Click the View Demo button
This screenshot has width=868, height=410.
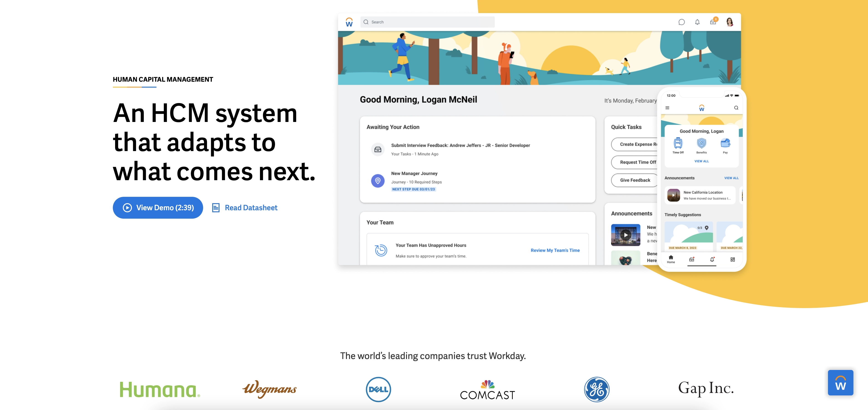coord(157,207)
